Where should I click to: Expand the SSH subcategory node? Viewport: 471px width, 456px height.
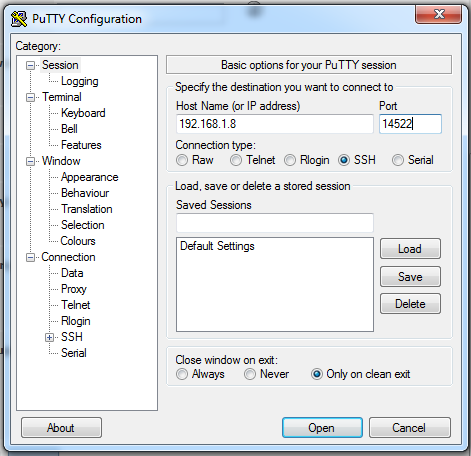point(49,338)
